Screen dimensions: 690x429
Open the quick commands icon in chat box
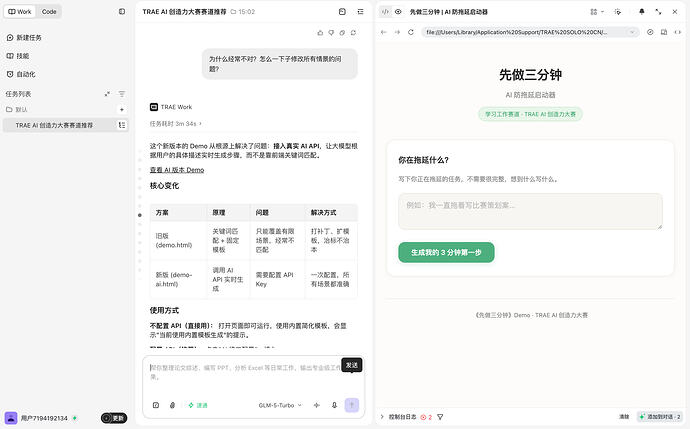coord(156,405)
